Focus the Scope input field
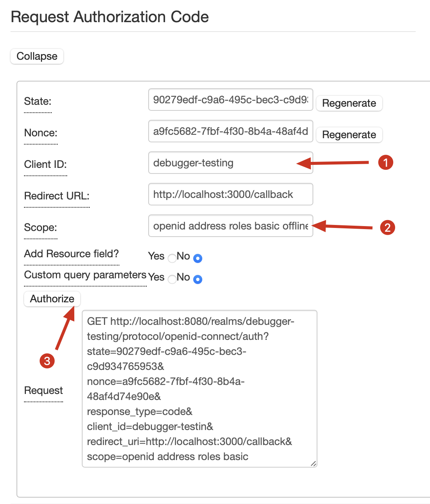This screenshot has height=504, width=430. 230,226
